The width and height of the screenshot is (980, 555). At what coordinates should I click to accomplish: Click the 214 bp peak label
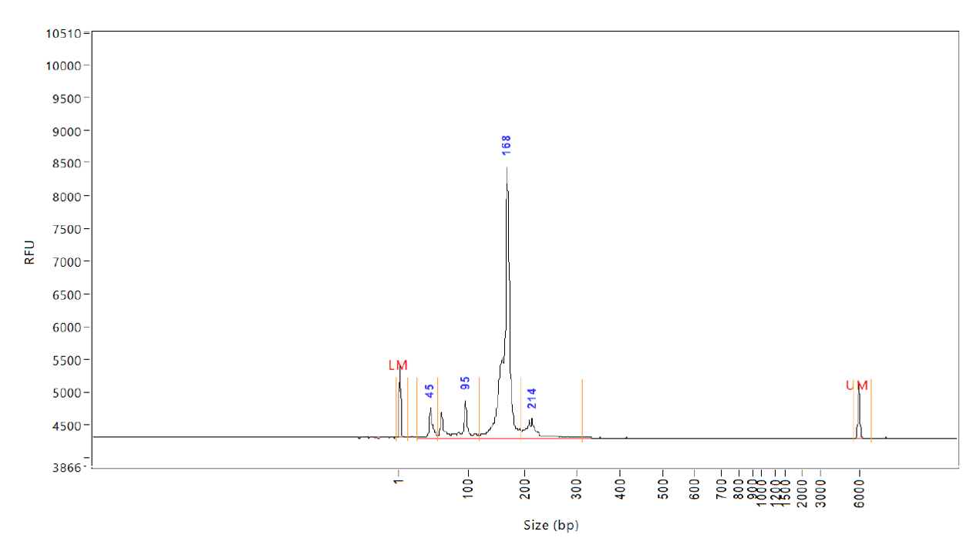tap(531, 398)
